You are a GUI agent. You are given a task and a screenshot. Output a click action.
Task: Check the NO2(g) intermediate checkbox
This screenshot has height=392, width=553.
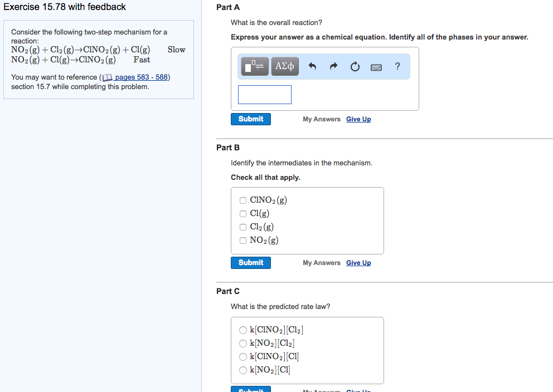click(x=243, y=240)
